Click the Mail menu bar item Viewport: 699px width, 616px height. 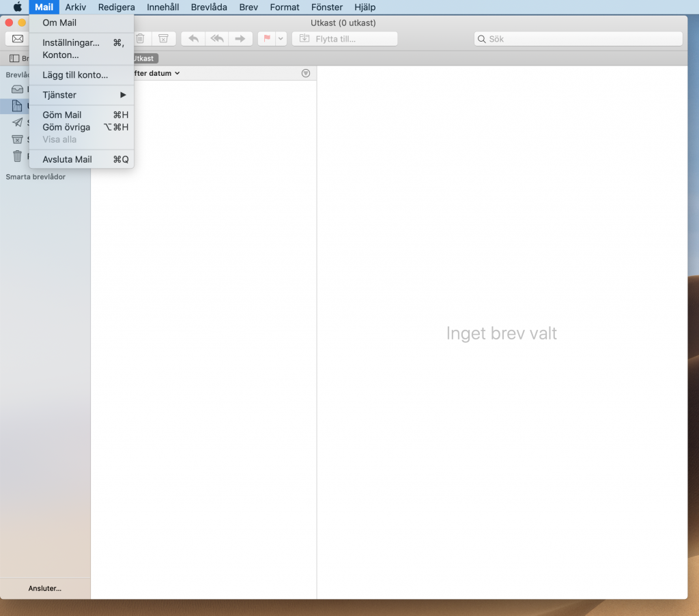click(x=44, y=7)
